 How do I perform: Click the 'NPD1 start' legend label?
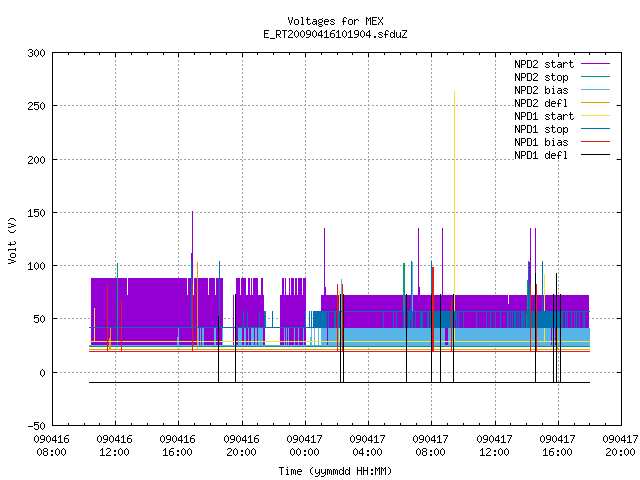pos(544,116)
